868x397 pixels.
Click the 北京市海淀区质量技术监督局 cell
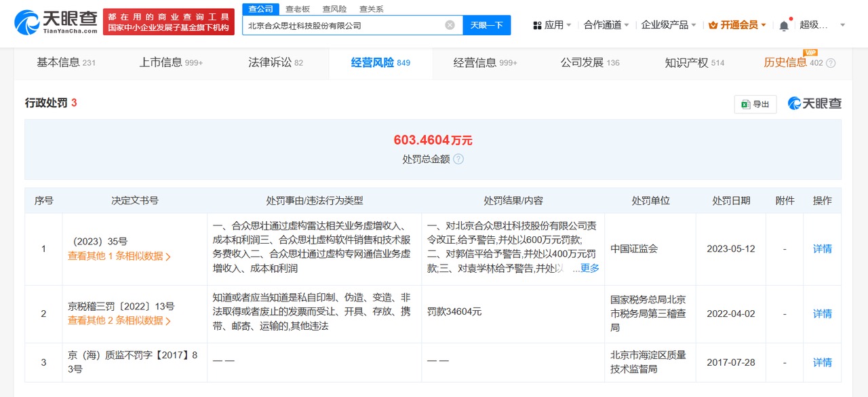pyautogui.click(x=648, y=362)
